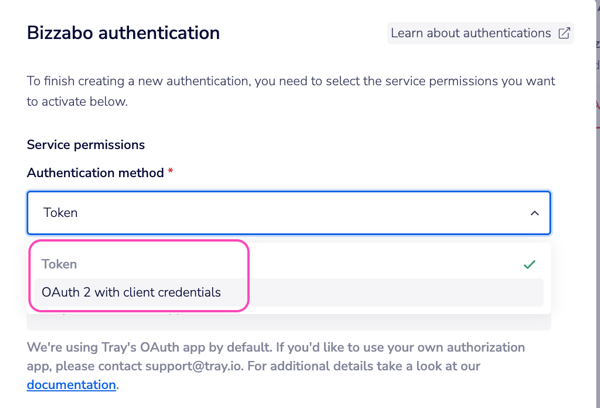600x408 pixels.
Task: Select OAuth 2 with client credentials
Action: (x=131, y=292)
